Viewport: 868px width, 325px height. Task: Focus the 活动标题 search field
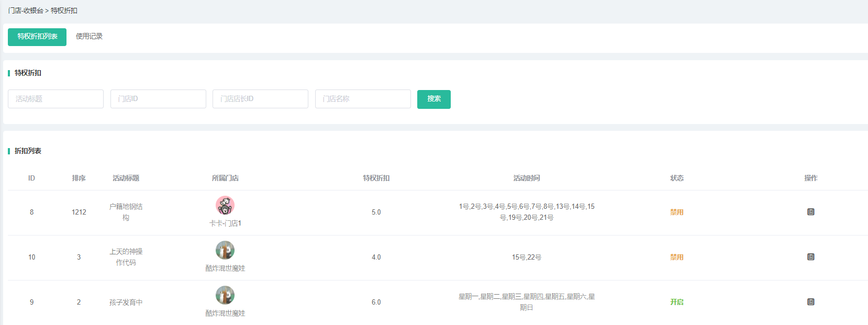coord(55,99)
